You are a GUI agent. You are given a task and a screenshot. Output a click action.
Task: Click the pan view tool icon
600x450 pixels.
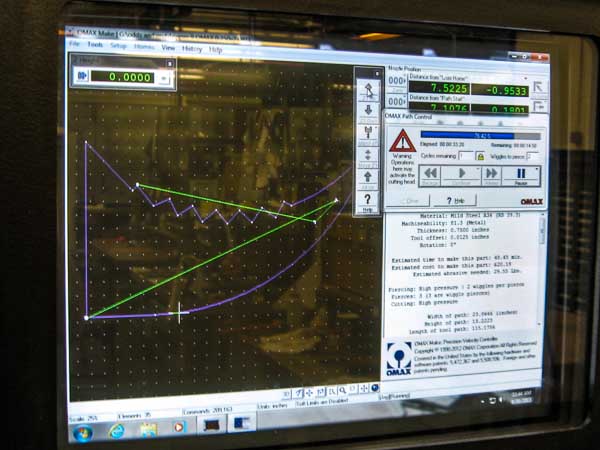309,392
